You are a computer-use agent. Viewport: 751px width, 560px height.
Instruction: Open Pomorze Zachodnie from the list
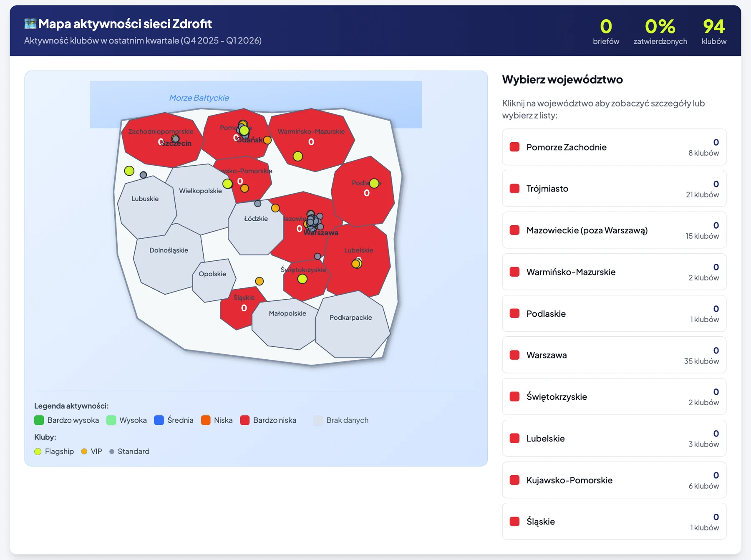coord(614,147)
